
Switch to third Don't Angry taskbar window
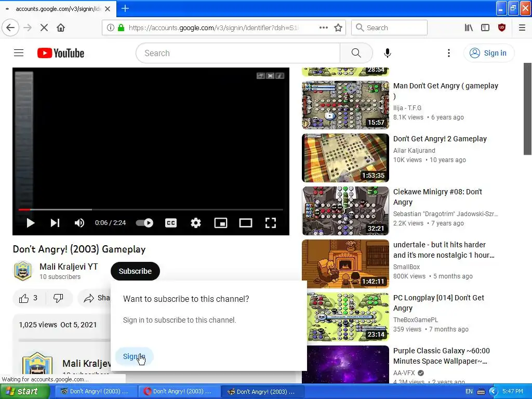coord(262,391)
